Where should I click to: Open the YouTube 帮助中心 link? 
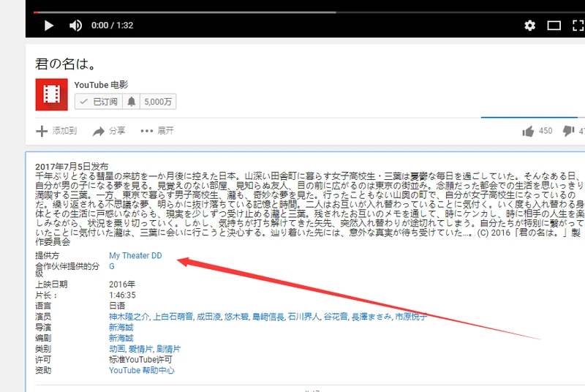(x=141, y=370)
